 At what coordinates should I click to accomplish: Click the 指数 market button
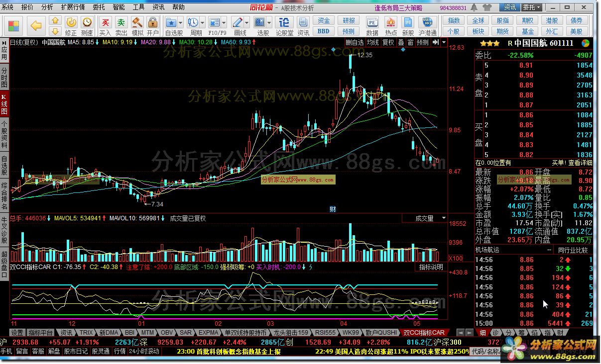point(454,20)
